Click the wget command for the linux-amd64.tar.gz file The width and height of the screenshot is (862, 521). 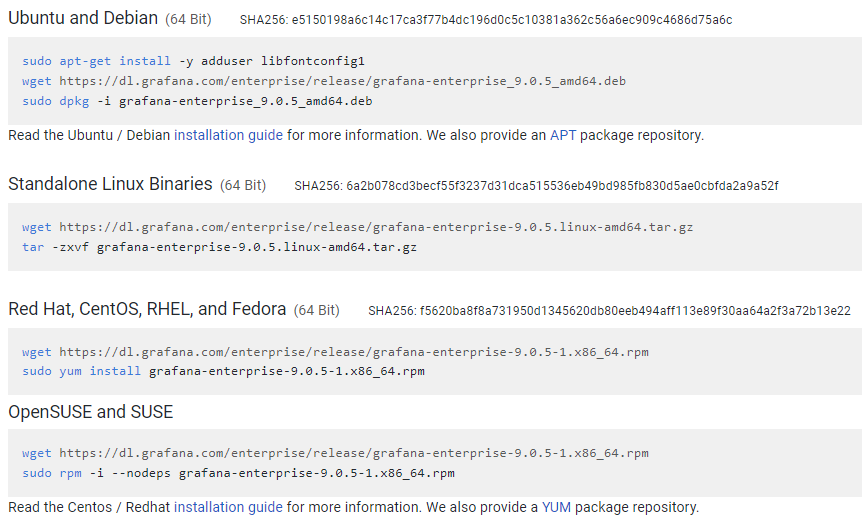[357, 227]
